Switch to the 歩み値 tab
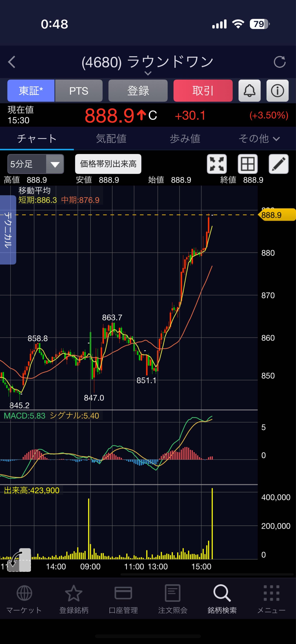 pos(185,138)
